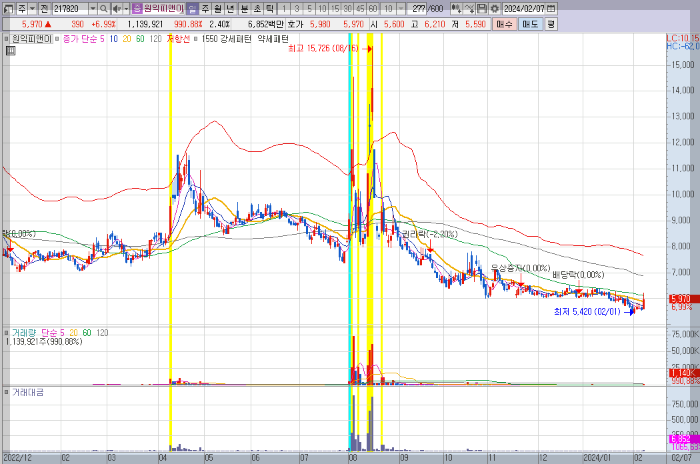Click the candle chart type icon

click(456, 8)
